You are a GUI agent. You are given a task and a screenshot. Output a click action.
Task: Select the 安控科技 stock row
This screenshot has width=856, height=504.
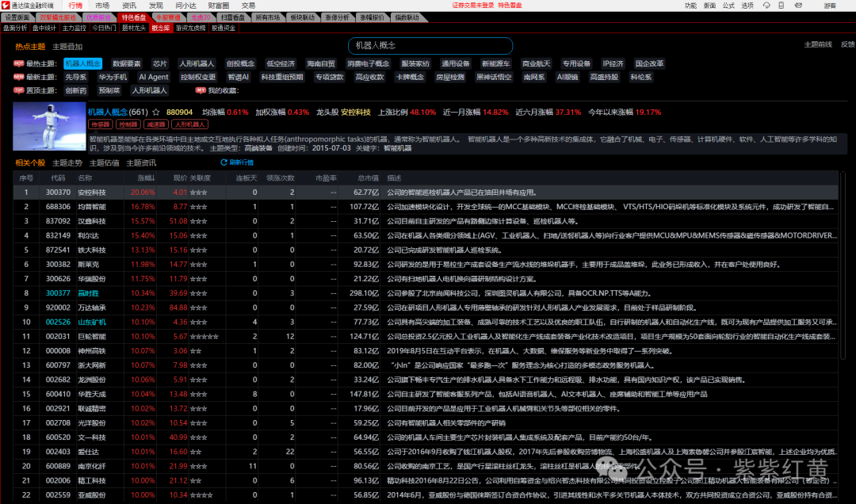pyautogui.click(x=426, y=193)
